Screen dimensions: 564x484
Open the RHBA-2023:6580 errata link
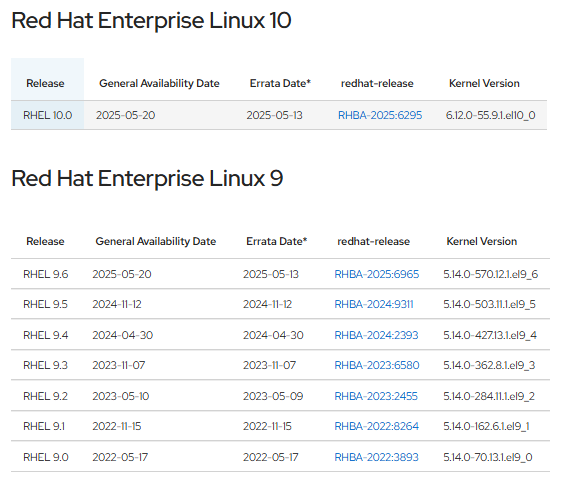tap(377, 365)
